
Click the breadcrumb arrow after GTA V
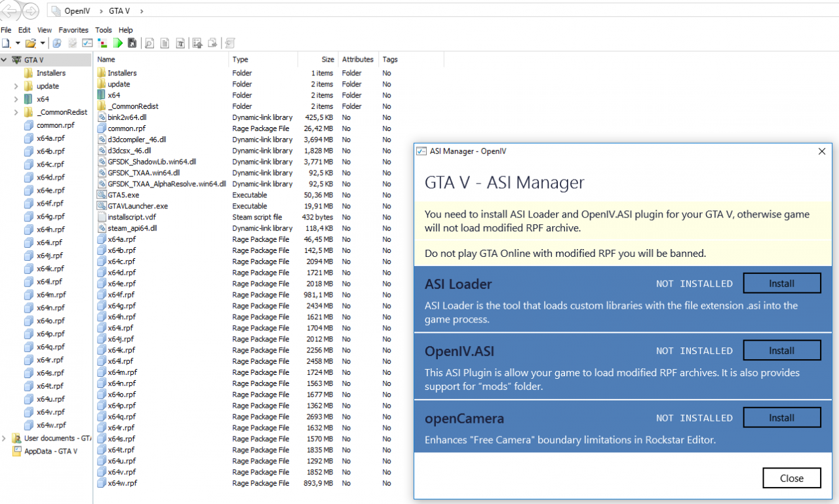[142, 11]
